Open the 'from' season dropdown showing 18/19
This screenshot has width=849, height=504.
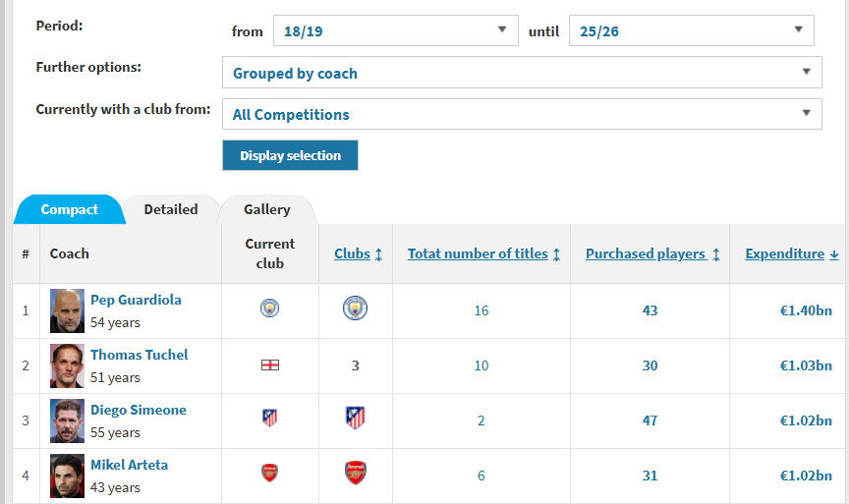click(395, 30)
